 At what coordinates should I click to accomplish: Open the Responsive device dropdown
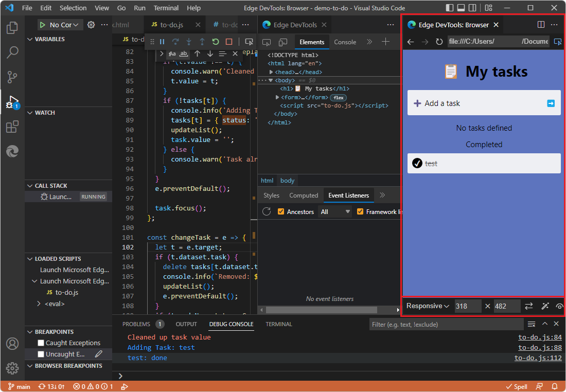coord(427,306)
